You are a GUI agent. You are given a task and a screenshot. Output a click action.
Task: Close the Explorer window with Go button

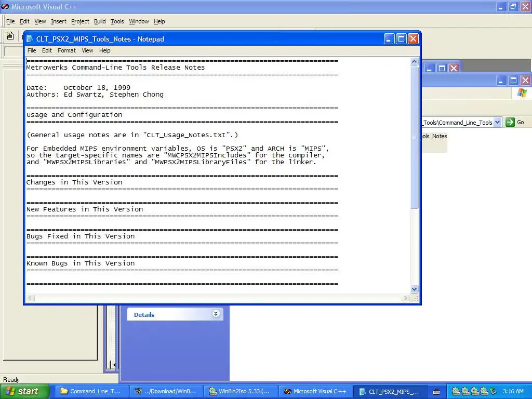(x=526, y=81)
